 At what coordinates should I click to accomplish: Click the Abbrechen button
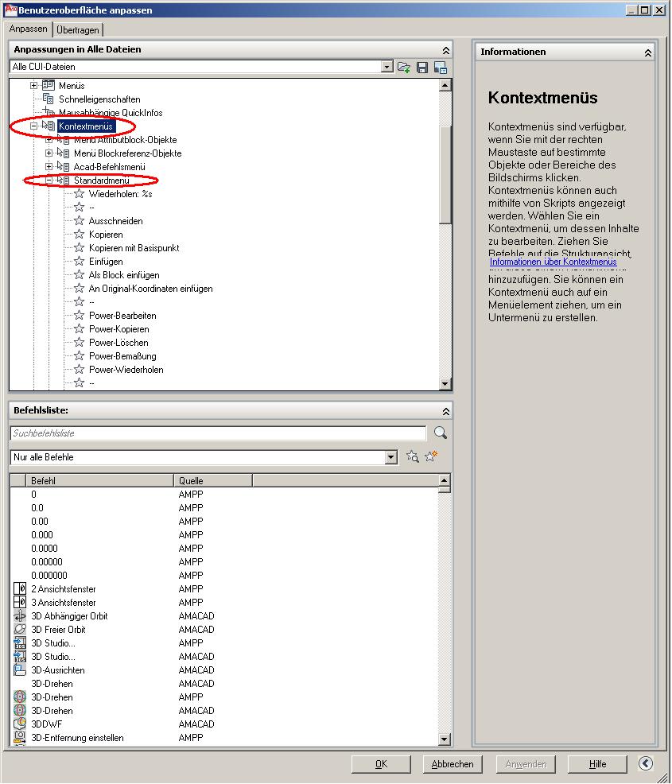click(453, 764)
